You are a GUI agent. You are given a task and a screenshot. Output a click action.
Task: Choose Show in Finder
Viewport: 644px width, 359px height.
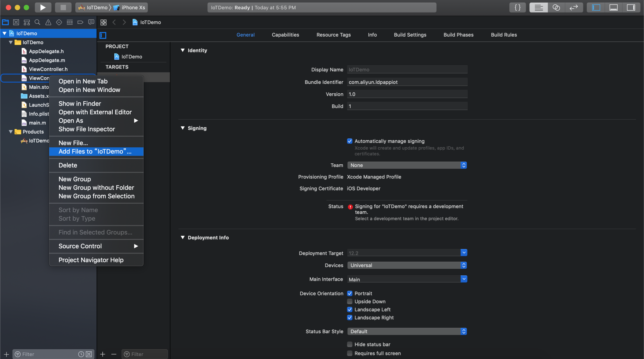tap(96, 104)
